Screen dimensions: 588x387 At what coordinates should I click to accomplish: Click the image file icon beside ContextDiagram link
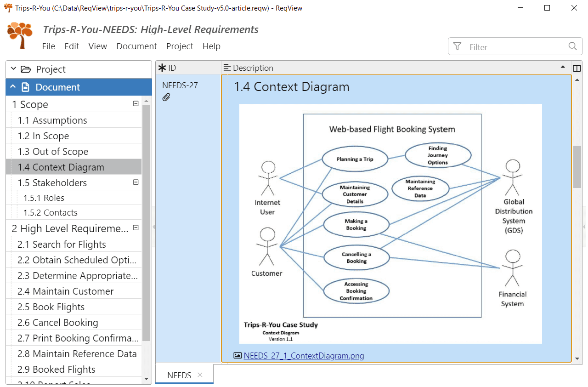237,355
